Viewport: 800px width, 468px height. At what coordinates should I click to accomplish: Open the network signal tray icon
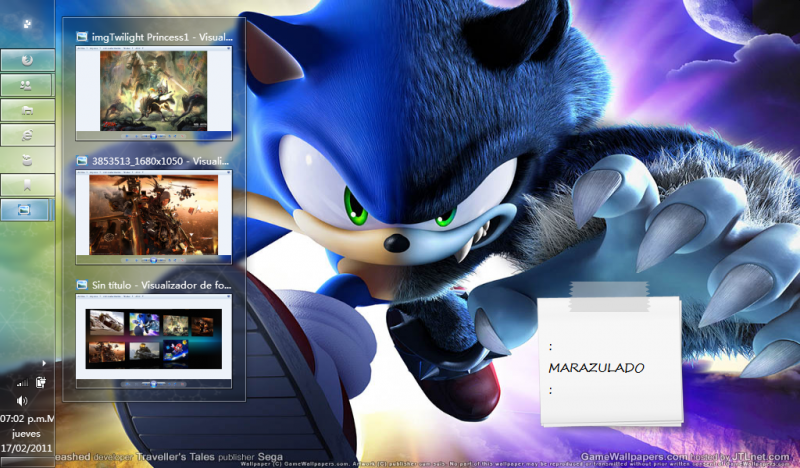pyautogui.click(x=22, y=382)
